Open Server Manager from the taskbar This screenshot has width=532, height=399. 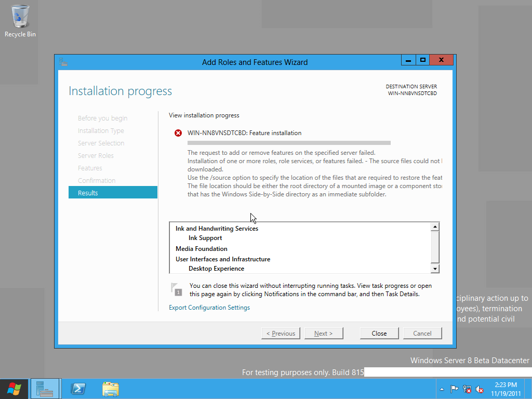pos(45,389)
